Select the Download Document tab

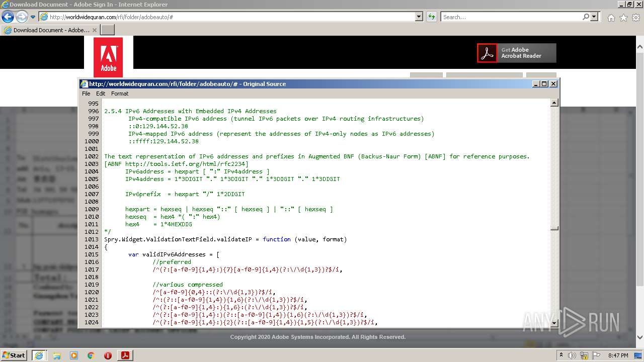pyautogui.click(x=50, y=30)
